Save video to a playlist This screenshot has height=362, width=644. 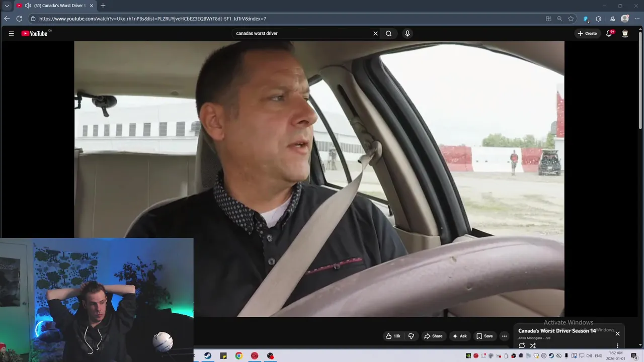pyautogui.click(x=485, y=336)
